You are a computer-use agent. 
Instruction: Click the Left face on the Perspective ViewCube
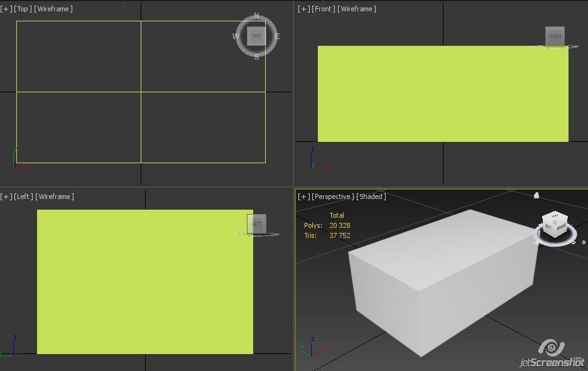[548, 227]
